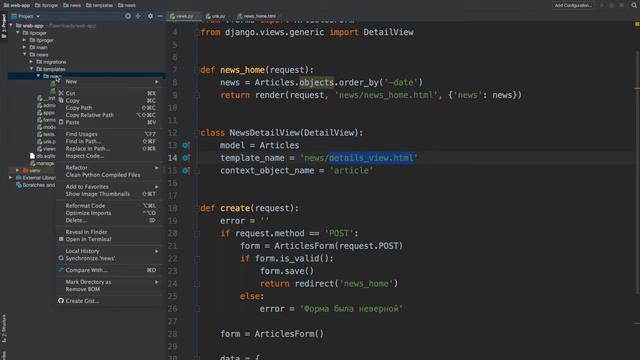Click line number 14 in the gutter
640x360 pixels.
coord(173,158)
